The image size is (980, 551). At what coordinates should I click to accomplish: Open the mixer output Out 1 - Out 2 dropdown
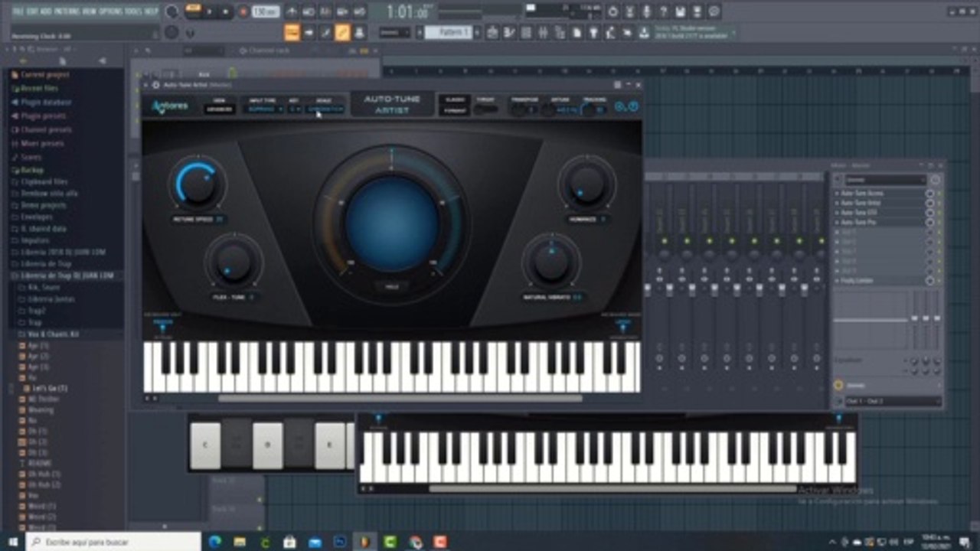893,401
